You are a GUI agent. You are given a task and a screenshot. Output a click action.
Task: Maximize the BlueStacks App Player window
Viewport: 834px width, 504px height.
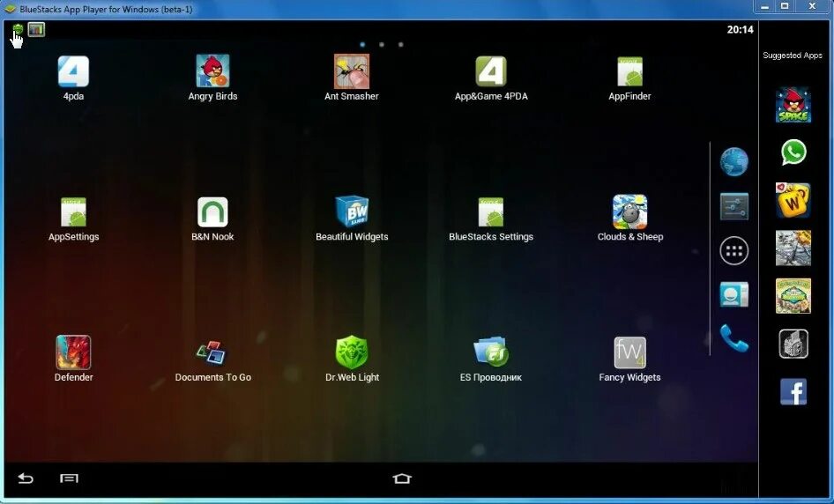click(784, 7)
